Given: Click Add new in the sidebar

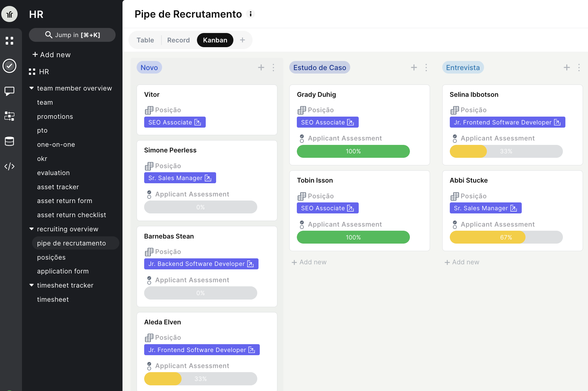Looking at the screenshot, I should [x=52, y=55].
